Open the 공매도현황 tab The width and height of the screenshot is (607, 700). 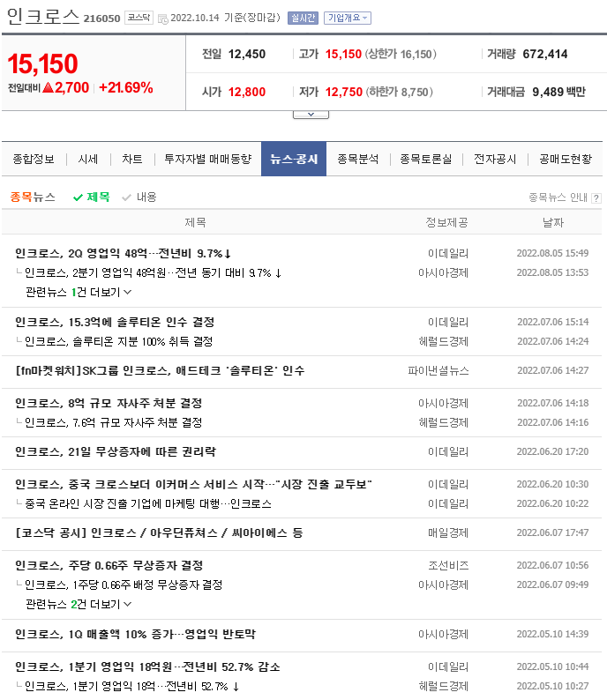[x=566, y=159]
